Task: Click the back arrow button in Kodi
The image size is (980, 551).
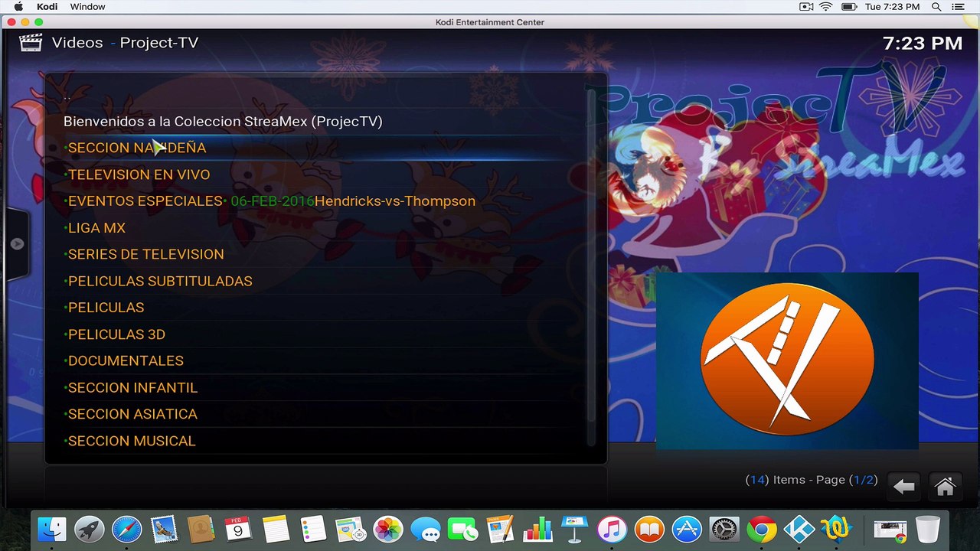Action: (904, 486)
